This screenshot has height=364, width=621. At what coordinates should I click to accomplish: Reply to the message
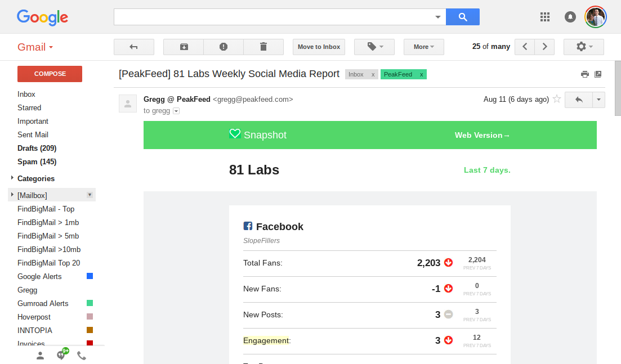point(579,100)
